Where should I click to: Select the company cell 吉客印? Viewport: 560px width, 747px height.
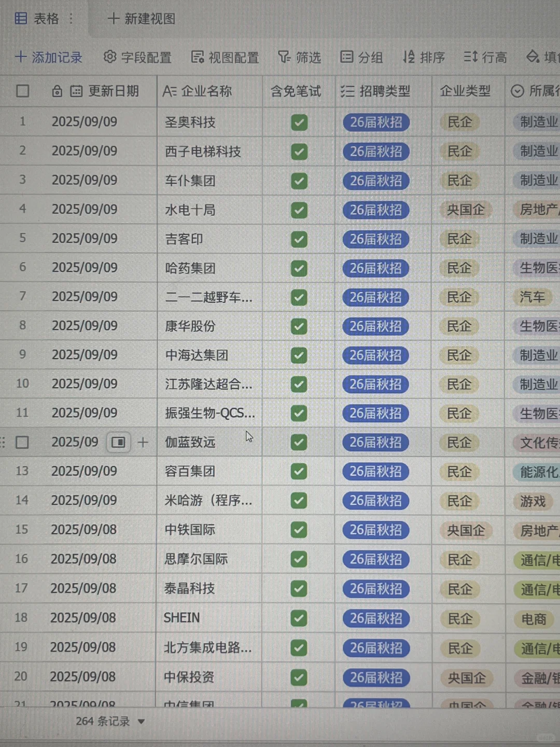pyautogui.click(x=209, y=239)
